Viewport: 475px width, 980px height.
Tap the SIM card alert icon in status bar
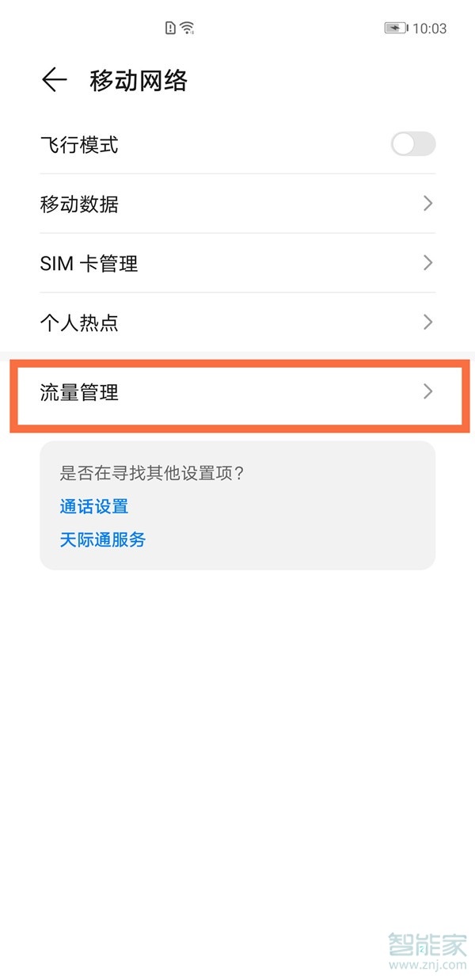coord(169,27)
